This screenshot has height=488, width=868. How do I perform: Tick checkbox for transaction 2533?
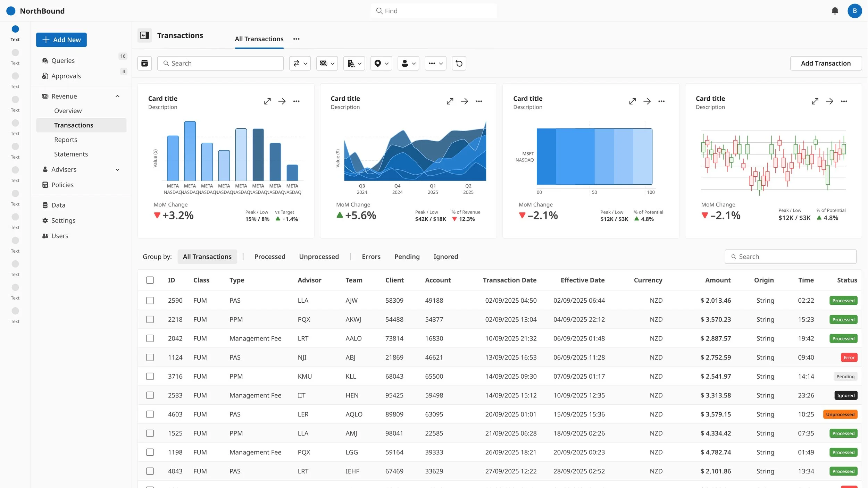pyautogui.click(x=150, y=395)
